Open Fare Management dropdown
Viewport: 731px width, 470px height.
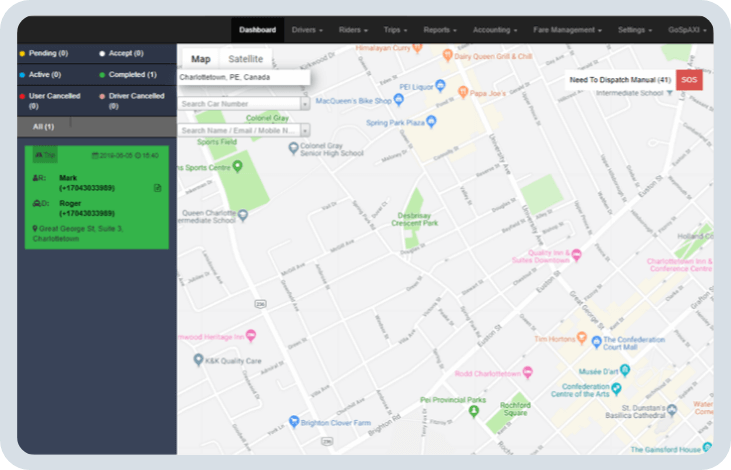pyautogui.click(x=567, y=30)
